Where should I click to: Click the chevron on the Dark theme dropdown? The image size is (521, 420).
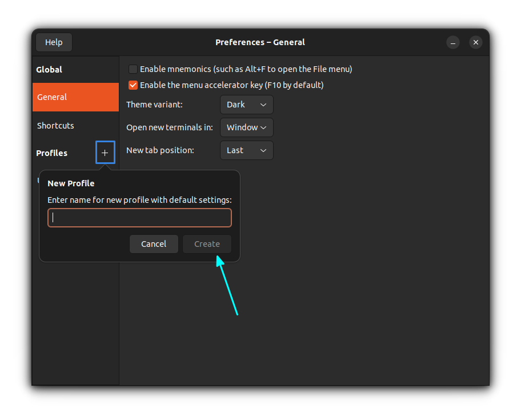[263, 105]
